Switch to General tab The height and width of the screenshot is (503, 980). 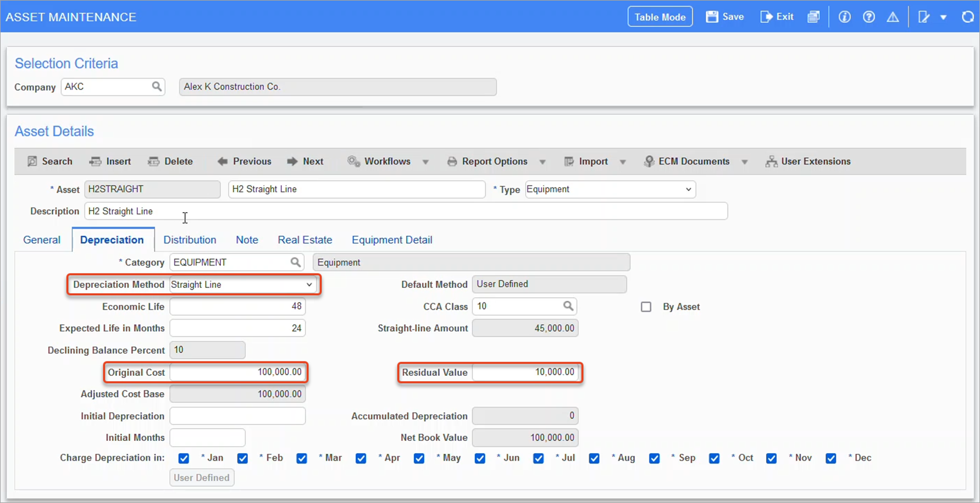click(42, 240)
